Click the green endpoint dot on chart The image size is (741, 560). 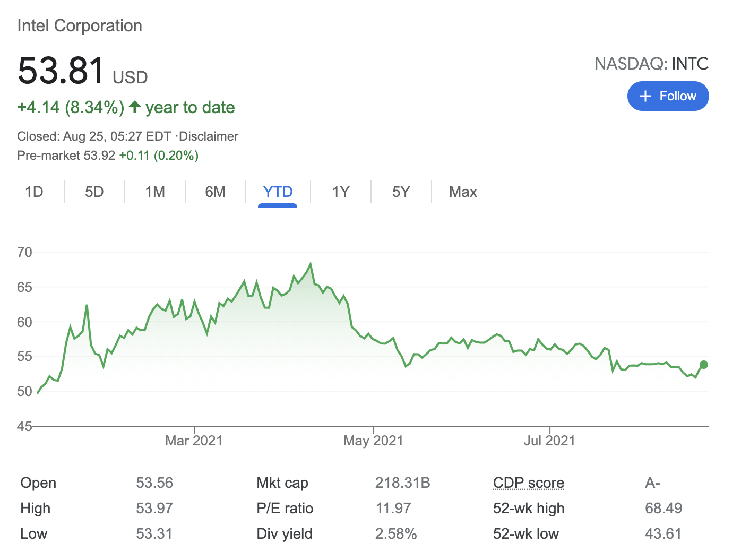(x=704, y=365)
